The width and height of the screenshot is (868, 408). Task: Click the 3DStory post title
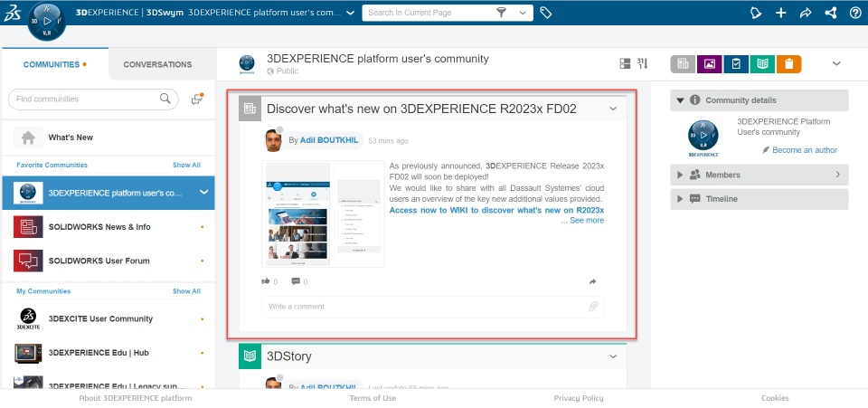(x=289, y=356)
